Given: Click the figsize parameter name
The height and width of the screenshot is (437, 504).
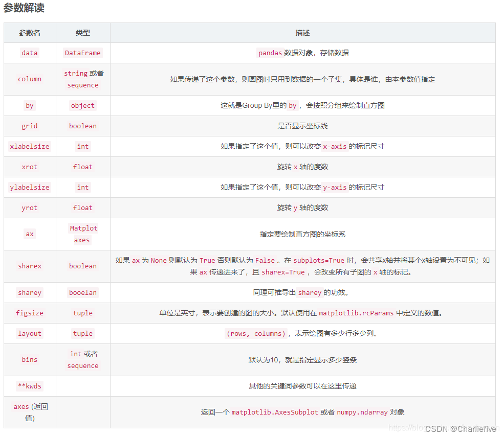Looking at the screenshot, I should click(x=29, y=313).
